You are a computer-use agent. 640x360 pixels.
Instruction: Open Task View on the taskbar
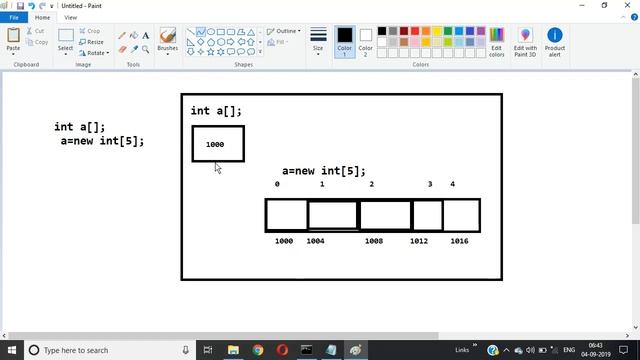click(208, 350)
